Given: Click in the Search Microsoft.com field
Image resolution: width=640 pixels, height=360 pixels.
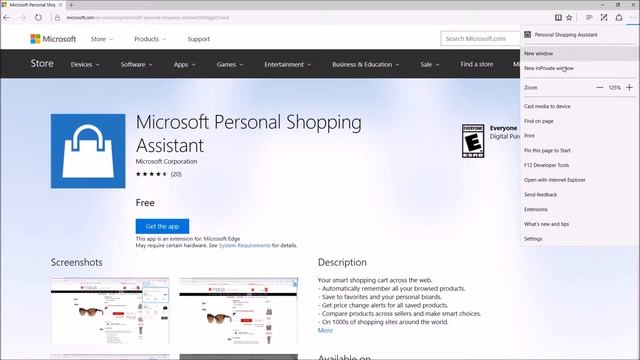Looking at the screenshot, I should point(480,39).
